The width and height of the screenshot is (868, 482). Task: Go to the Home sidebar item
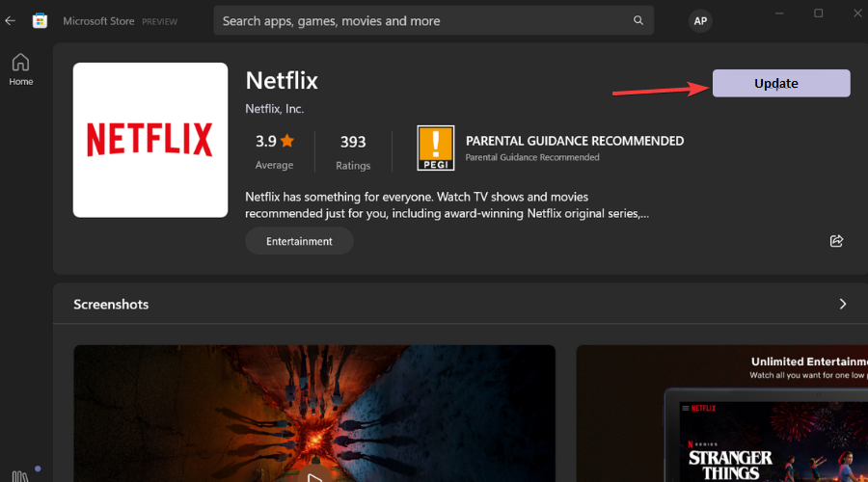(x=20, y=69)
